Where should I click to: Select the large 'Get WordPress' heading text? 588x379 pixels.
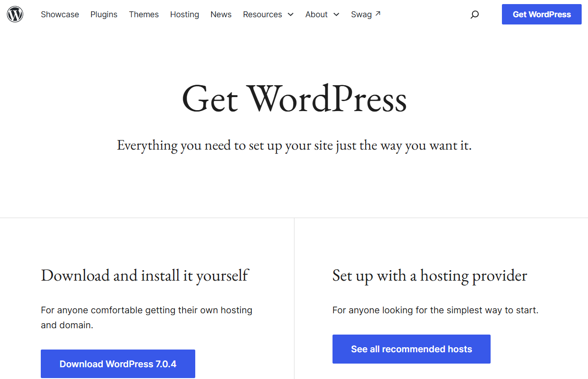[x=294, y=99]
